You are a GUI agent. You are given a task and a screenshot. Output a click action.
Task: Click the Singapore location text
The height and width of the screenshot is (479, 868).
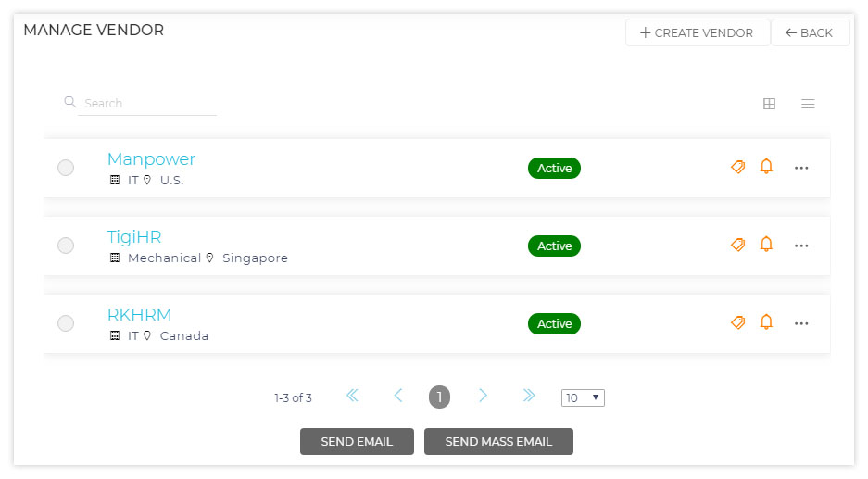(x=255, y=258)
